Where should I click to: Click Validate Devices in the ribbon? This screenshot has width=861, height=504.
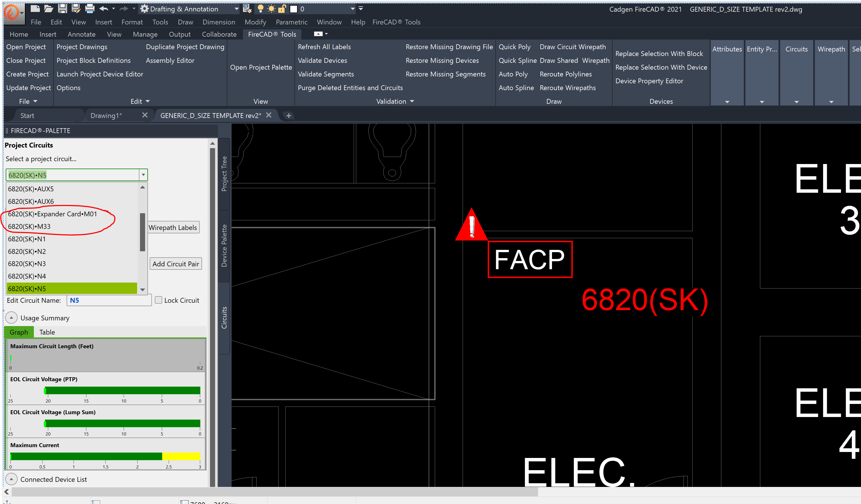(322, 60)
